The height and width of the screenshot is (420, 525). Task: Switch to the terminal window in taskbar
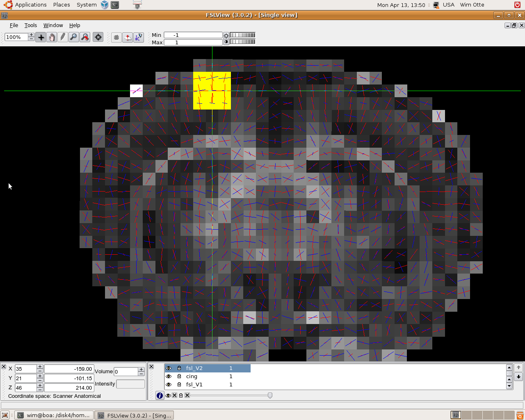tap(54, 415)
